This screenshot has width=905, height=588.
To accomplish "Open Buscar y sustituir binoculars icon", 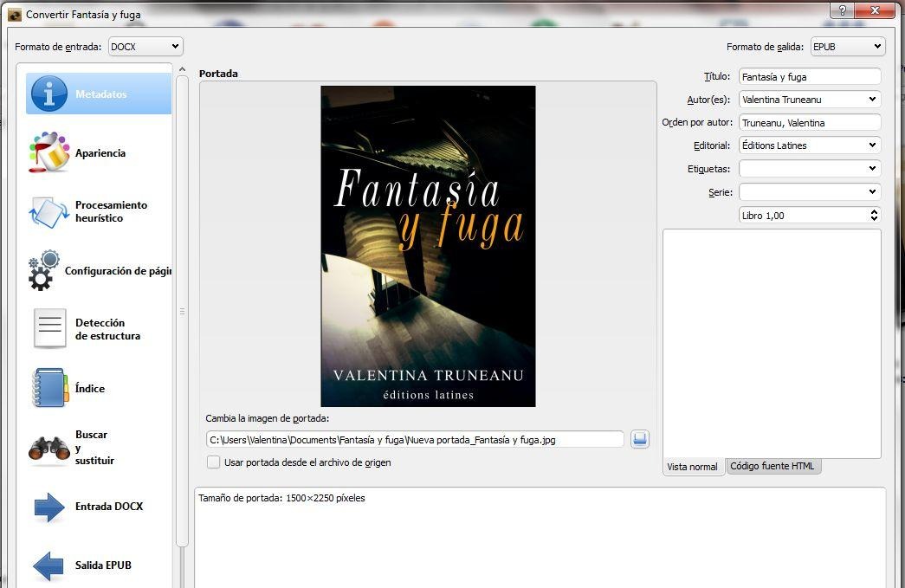I will [x=49, y=448].
